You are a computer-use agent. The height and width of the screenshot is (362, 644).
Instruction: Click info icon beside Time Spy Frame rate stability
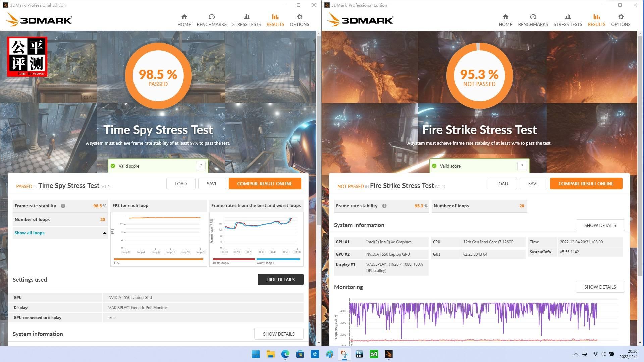coord(63,206)
